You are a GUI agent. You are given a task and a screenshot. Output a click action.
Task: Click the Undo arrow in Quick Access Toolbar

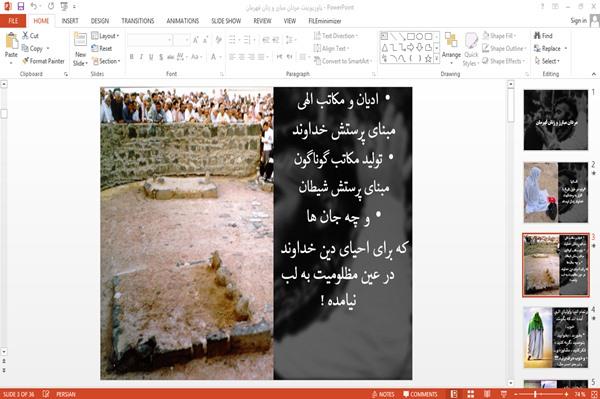[34, 6]
